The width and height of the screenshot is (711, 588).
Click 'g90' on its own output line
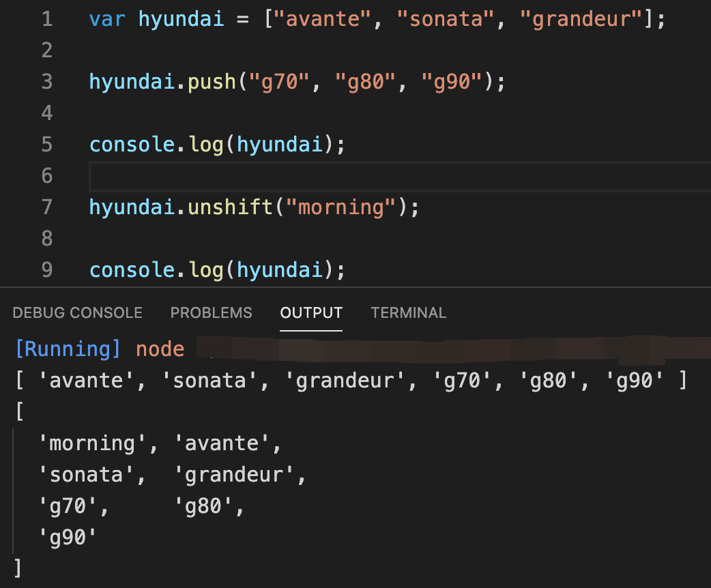68,538
